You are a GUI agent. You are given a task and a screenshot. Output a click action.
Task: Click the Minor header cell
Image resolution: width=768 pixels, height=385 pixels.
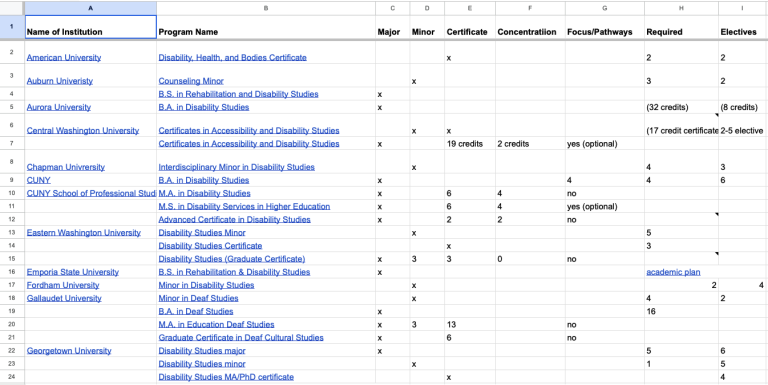(427, 27)
